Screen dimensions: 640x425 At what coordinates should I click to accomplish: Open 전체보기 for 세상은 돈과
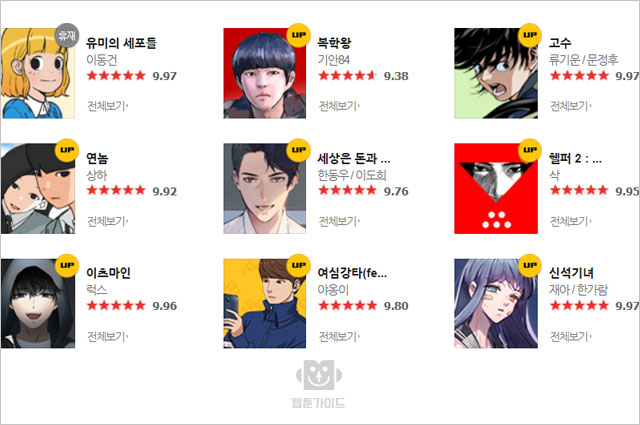pos(339,221)
